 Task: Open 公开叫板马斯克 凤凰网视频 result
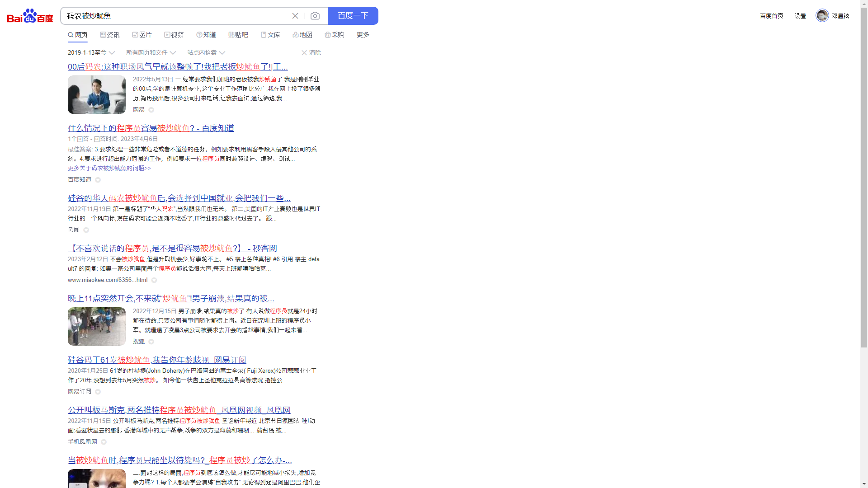click(179, 410)
